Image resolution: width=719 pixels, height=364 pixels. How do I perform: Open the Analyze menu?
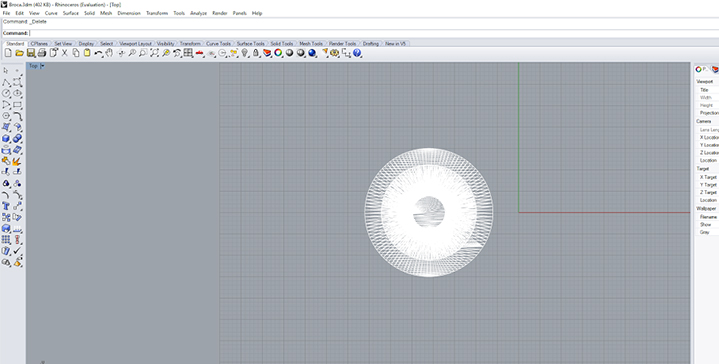(x=198, y=13)
